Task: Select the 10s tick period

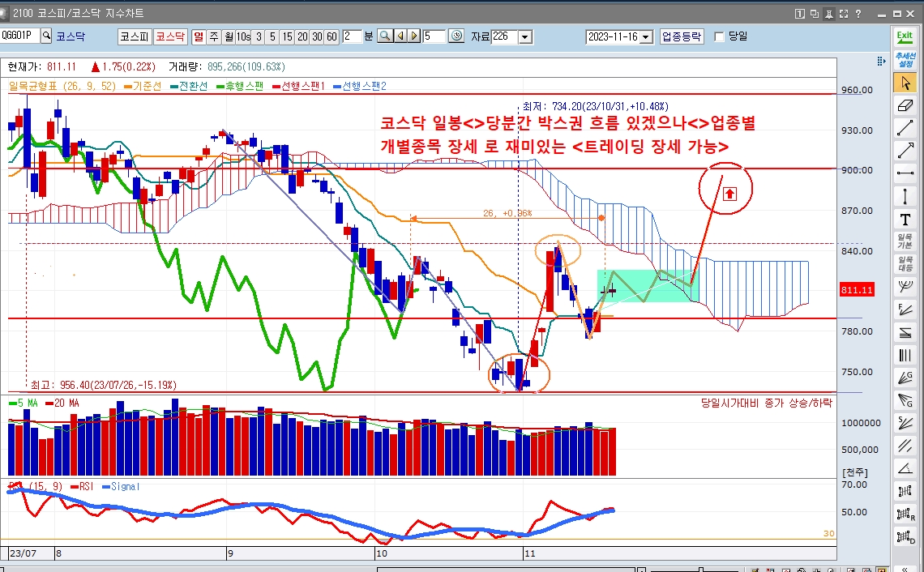Action: coord(243,36)
